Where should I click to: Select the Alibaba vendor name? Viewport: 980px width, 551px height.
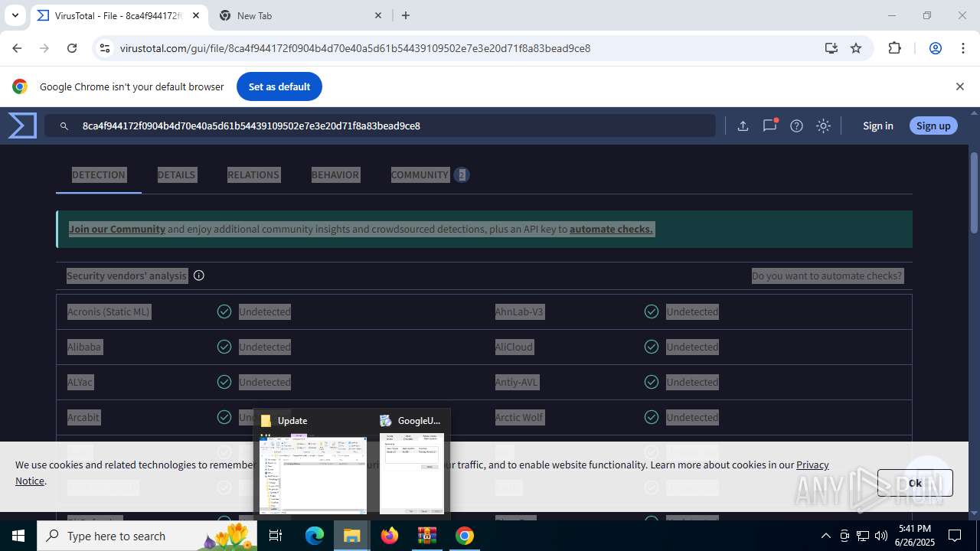(84, 347)
